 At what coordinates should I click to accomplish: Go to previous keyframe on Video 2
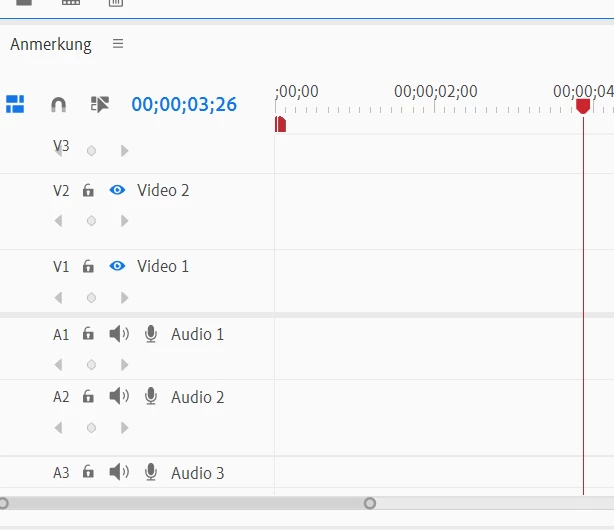pyautogui.click(x=58, y=221)
